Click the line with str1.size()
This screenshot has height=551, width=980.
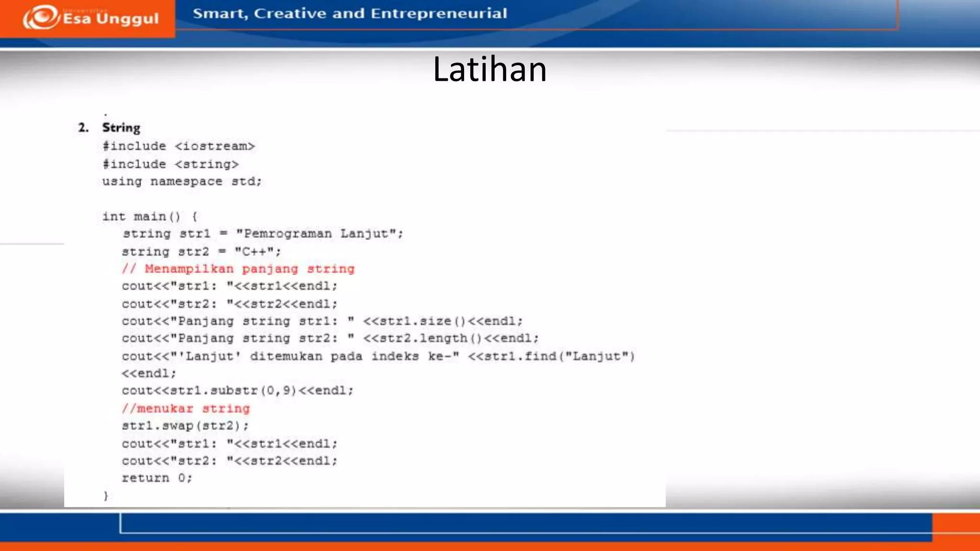(322, 321)
